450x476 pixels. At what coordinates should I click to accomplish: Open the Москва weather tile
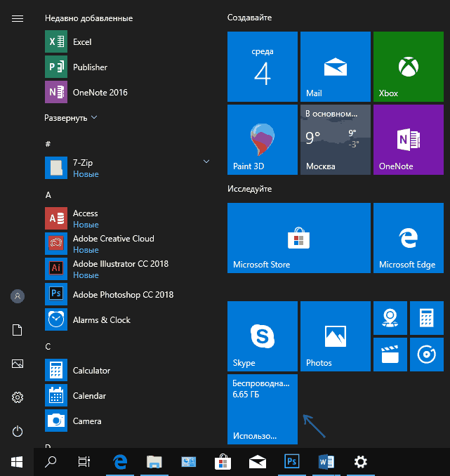click(x=336, y=140)
